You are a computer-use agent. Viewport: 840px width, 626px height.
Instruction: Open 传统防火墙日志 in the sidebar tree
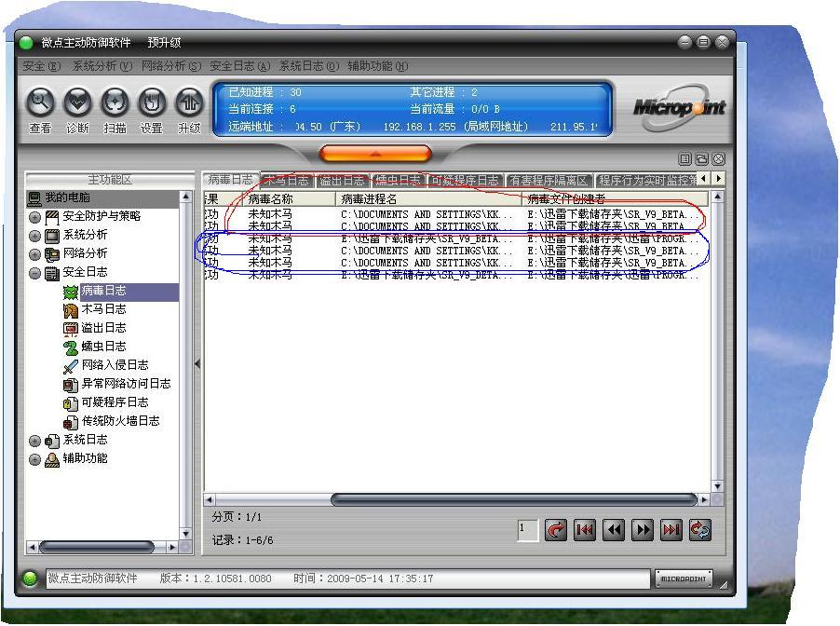(120, 421)
